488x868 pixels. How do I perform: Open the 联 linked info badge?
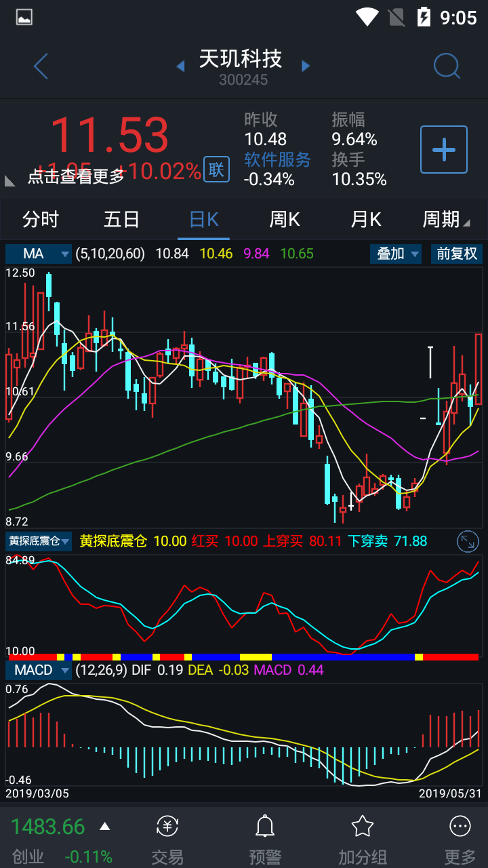tap(216, 170)
